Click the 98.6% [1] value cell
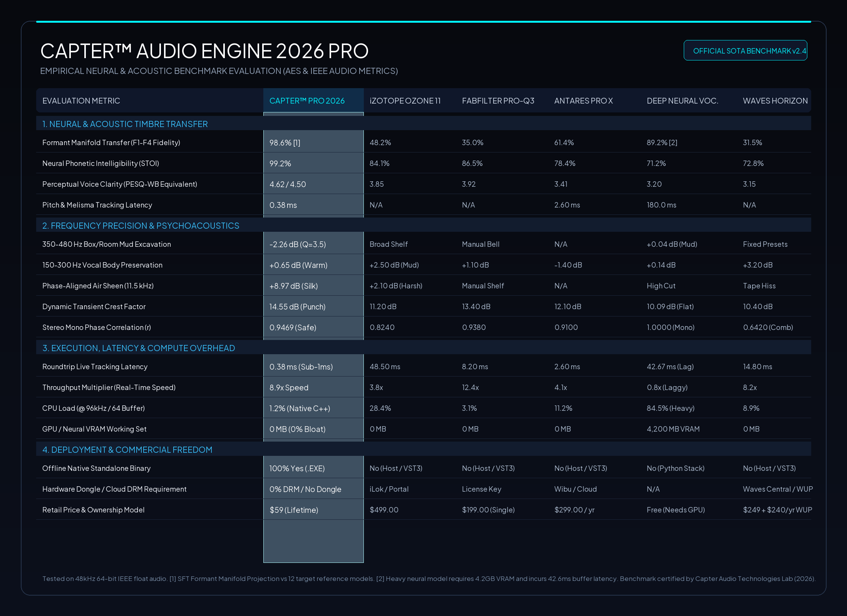 tap(285, 142)
